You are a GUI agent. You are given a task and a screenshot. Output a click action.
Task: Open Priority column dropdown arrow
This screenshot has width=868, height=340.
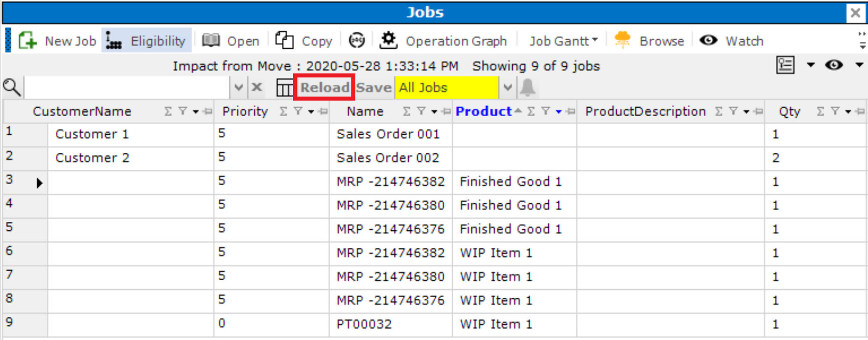point(311,112)
